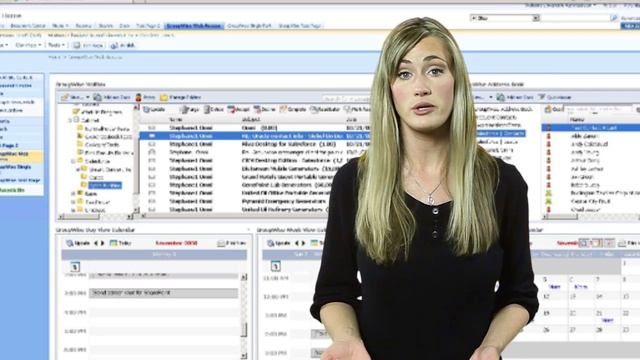Open CRM Desktop Edition - Salesforce message

[292, 160]
